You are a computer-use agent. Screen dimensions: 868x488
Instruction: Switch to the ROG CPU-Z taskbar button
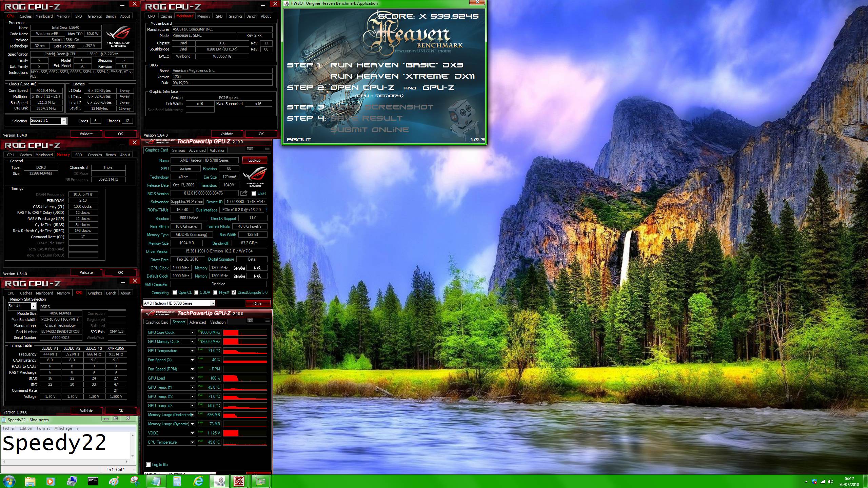point(239,481)
